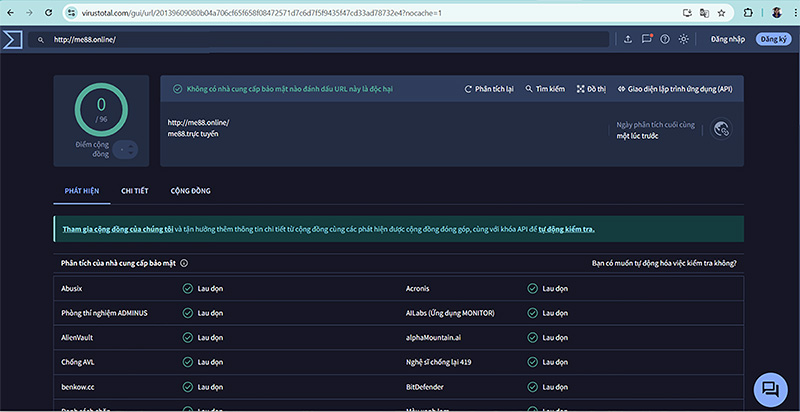This screenshot has width=800, height=412.
Task: Select the PHÁT HIỆN tab
Action: 82,191
